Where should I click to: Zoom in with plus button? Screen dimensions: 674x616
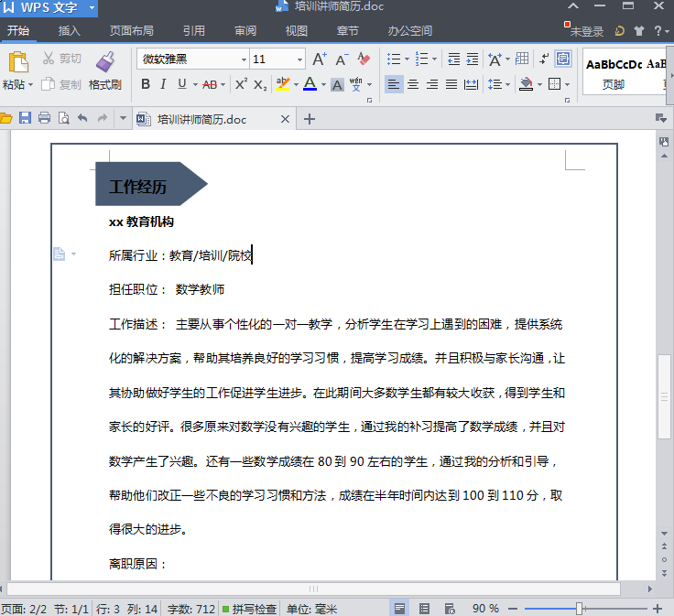[658, 609]
